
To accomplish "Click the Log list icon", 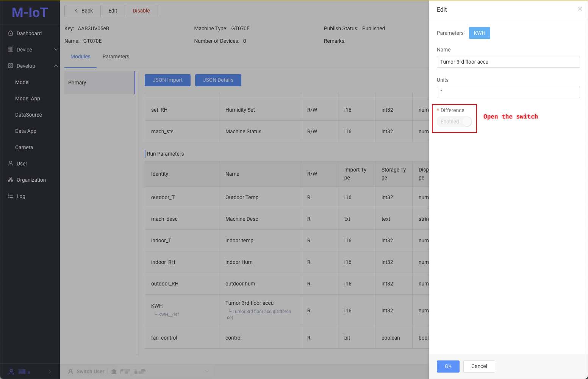I will click(11, 196).
